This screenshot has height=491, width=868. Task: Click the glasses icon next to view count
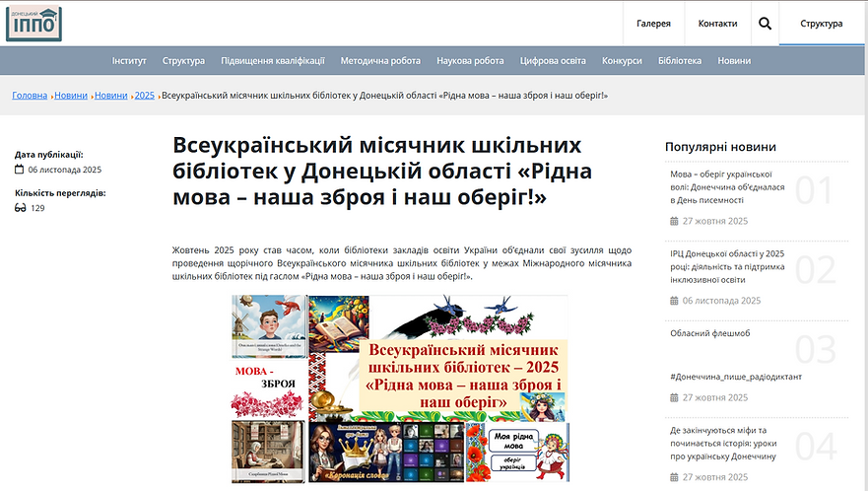pos(21,208)
